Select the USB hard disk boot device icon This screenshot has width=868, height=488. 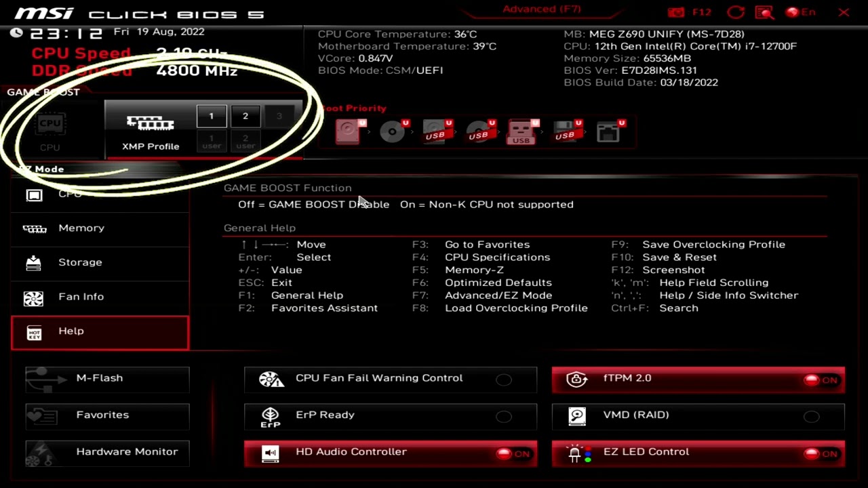(437, 131)
